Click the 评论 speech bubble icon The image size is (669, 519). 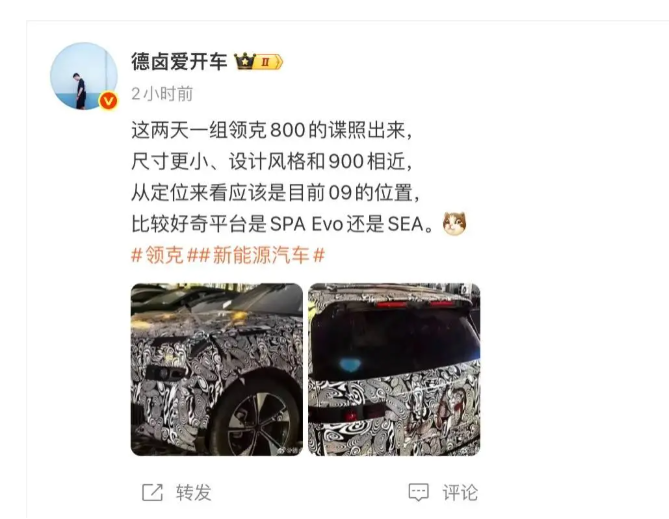[419, 493]
